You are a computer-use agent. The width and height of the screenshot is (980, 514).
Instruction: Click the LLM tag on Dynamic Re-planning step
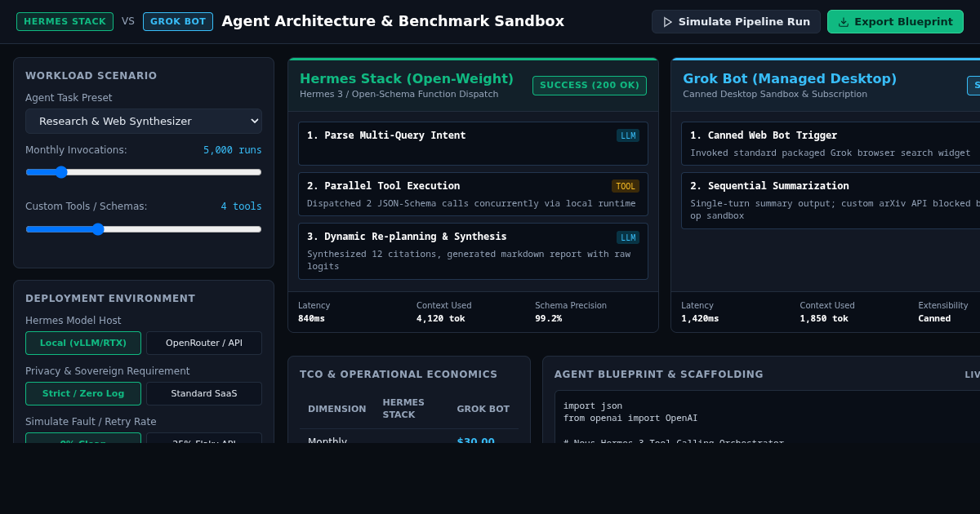(628, 237)
